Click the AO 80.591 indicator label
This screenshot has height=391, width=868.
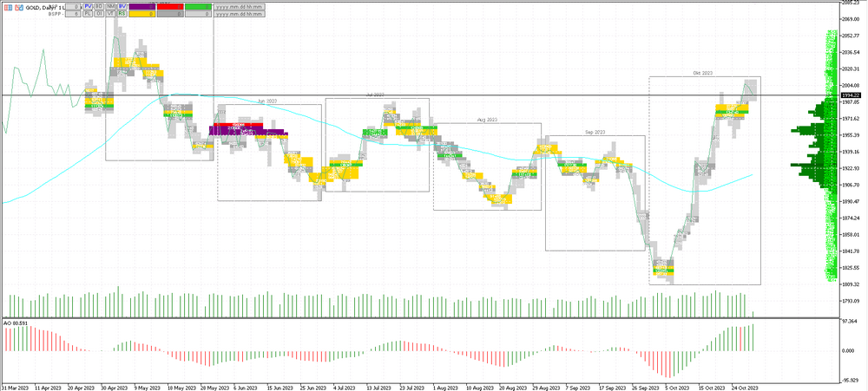pos(15,323)
